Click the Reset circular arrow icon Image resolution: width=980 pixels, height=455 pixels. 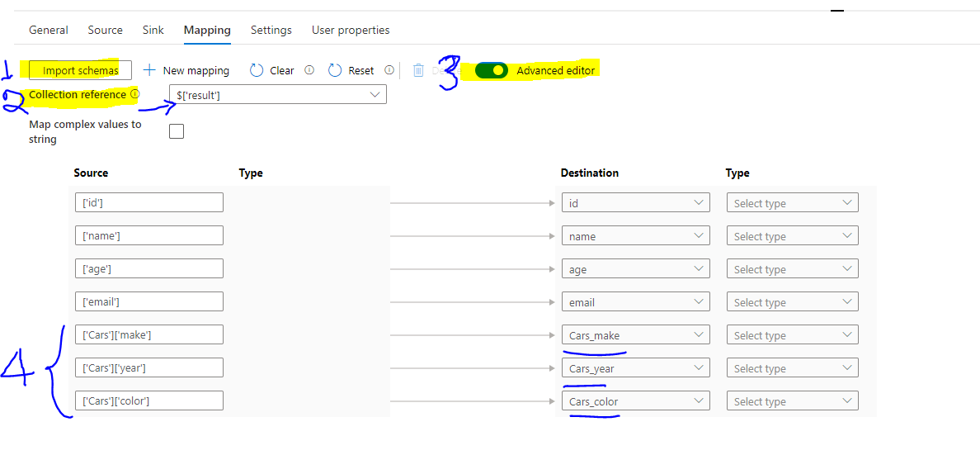[335, 70]
